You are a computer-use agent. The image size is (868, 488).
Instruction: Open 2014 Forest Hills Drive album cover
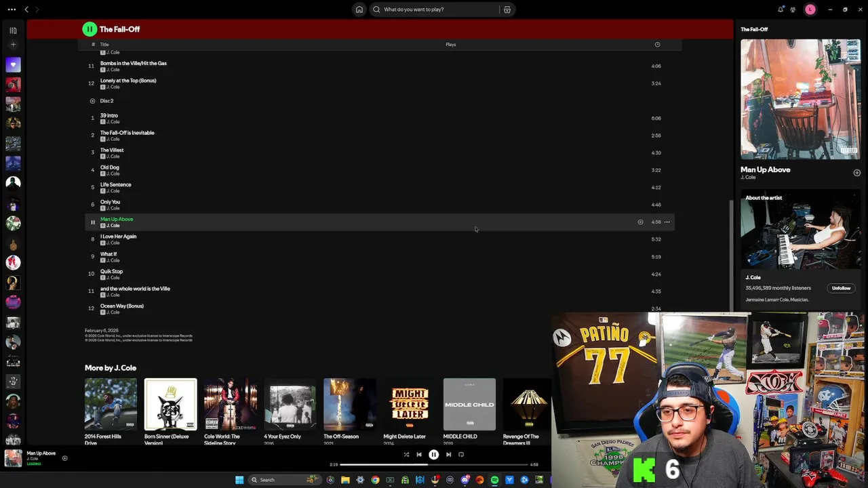[x=111, y=405]
